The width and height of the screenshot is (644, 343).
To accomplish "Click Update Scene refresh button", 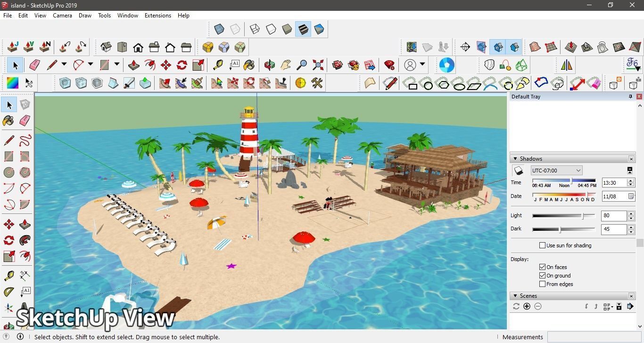I will [x=516, y=306].
